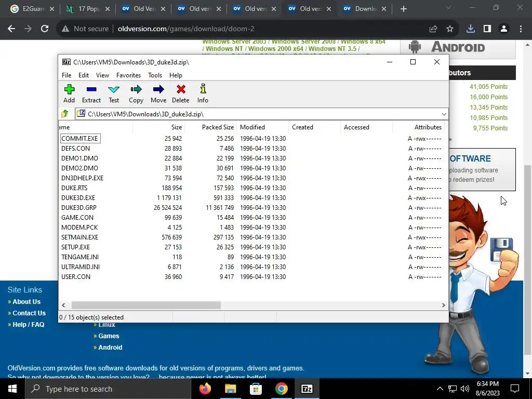Click the Windows taskbar search box

click(x=107, y=389)
